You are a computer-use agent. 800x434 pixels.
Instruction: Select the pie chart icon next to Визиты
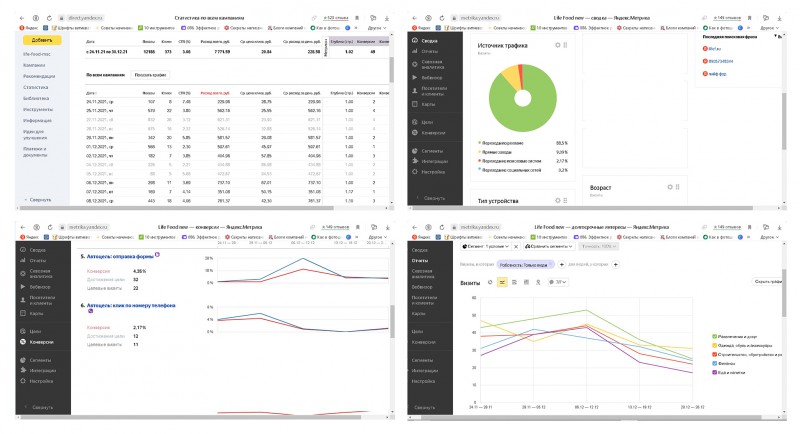(490, 282)
